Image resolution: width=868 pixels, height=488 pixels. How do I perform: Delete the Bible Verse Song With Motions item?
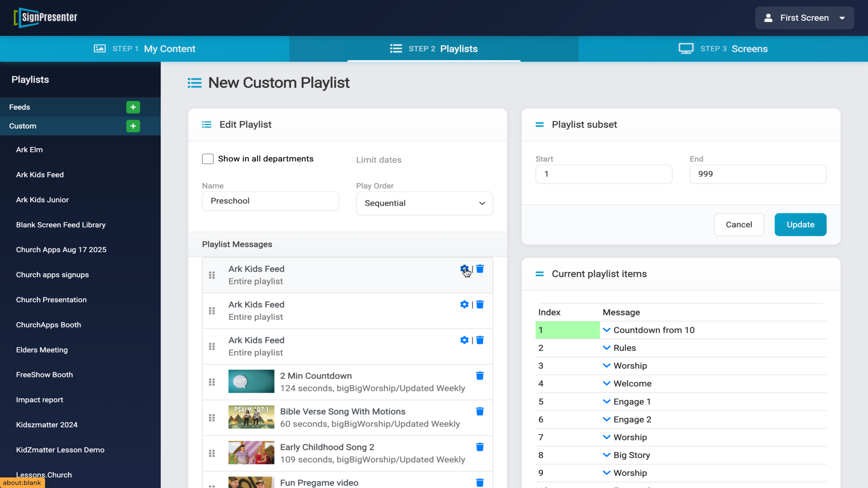click(x=480, y=412)
